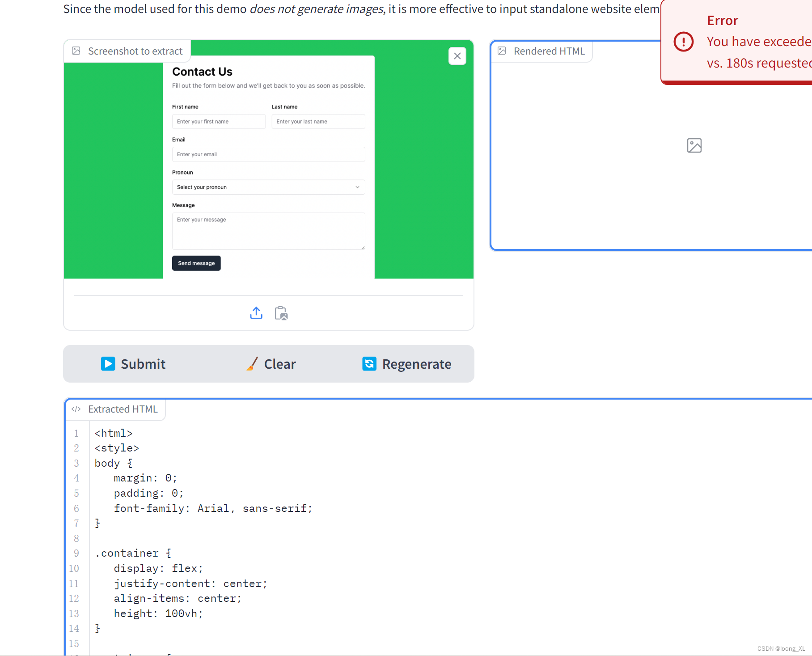The width and height of the screenshot is (812, 656).
Task: Click the placeholder image icon in Rendered HTML
Action: coord(694,145)
